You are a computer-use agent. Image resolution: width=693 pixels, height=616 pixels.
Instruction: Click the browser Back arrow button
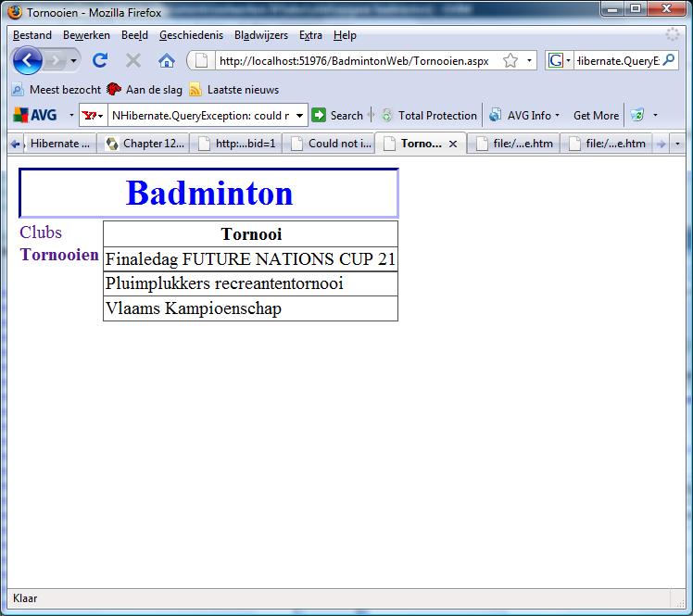29,61
